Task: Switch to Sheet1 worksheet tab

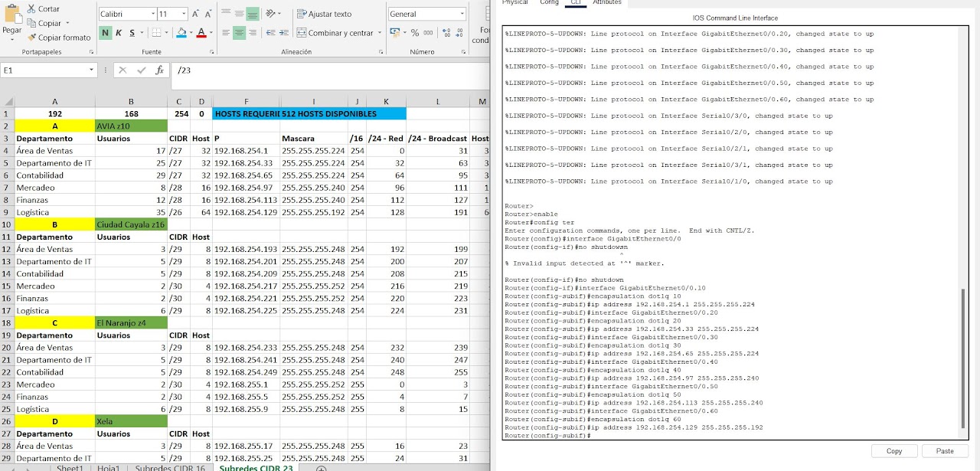Action: [x=70, y=467]
